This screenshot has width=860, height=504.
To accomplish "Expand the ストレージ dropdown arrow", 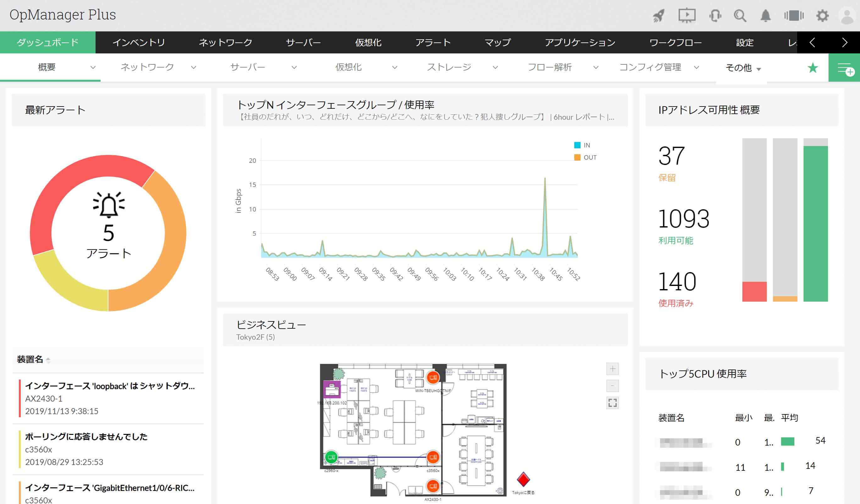I will click(x=495, y=68).
